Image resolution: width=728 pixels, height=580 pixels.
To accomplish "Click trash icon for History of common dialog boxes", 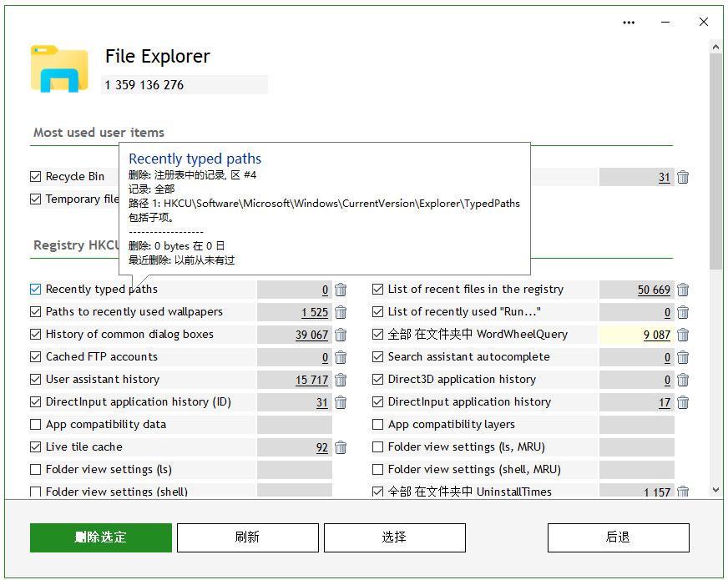I will [x=341, y=335].
